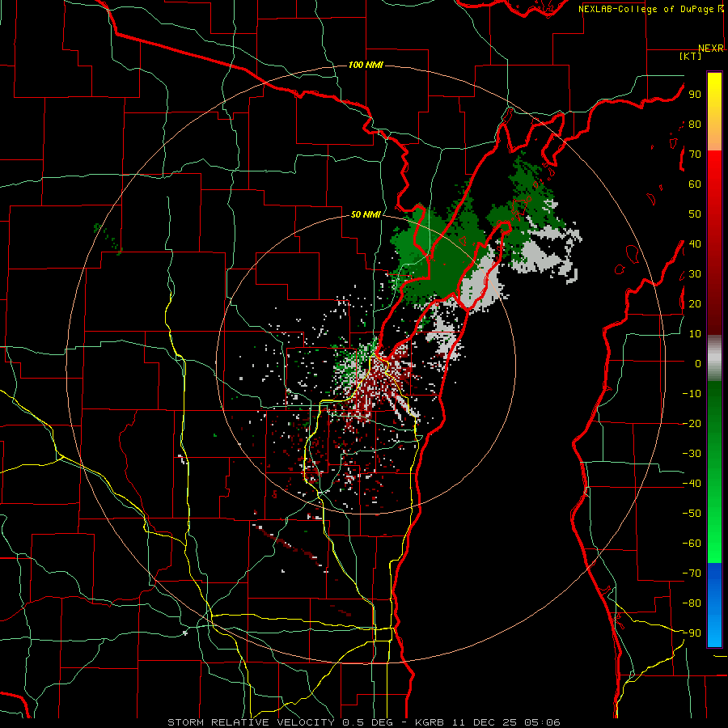This screenshot has height=728, width=728.
Task: Click the -50 value on the velocity scale
Action: click(x=692, y=514)
